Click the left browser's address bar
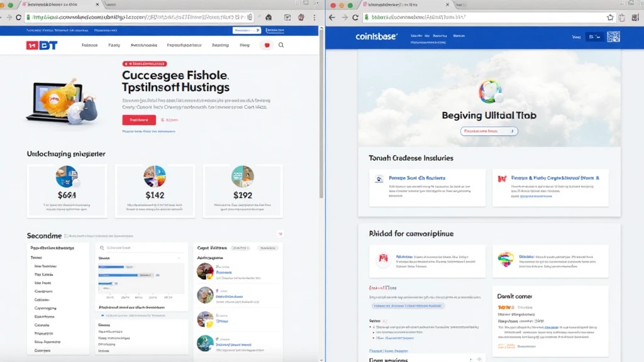This screenshot has width=644, height=362. [x=138, y=17]
